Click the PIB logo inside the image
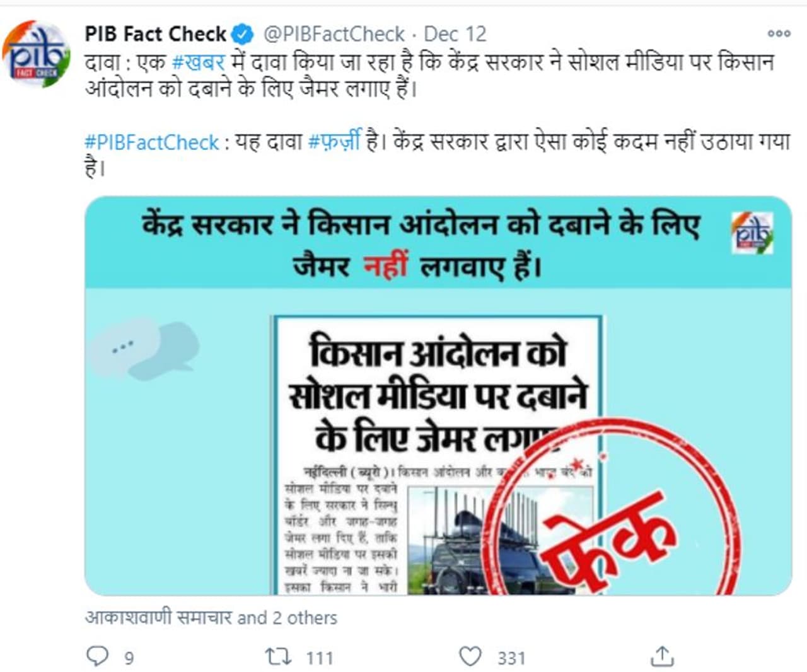Image resolution: width=807 pixels, height=672 pixels. 752,233
